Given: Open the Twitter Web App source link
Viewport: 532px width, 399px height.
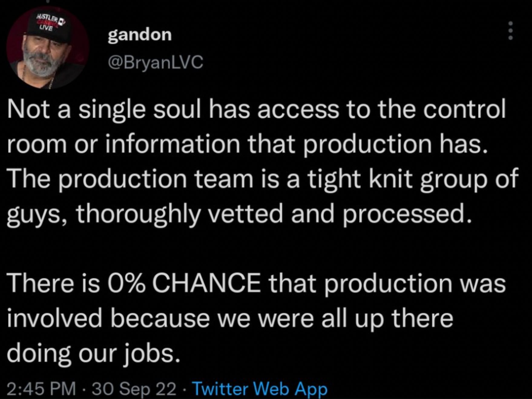Looking at the screenshot, I should pos(260,388).
